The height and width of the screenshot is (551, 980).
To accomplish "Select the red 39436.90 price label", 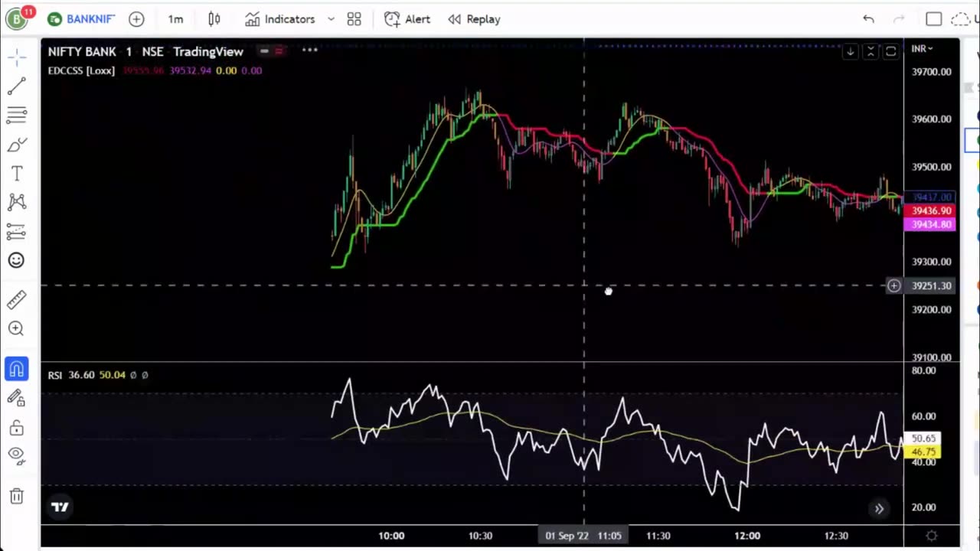I will pyautogui.click(x=930, y=210).
